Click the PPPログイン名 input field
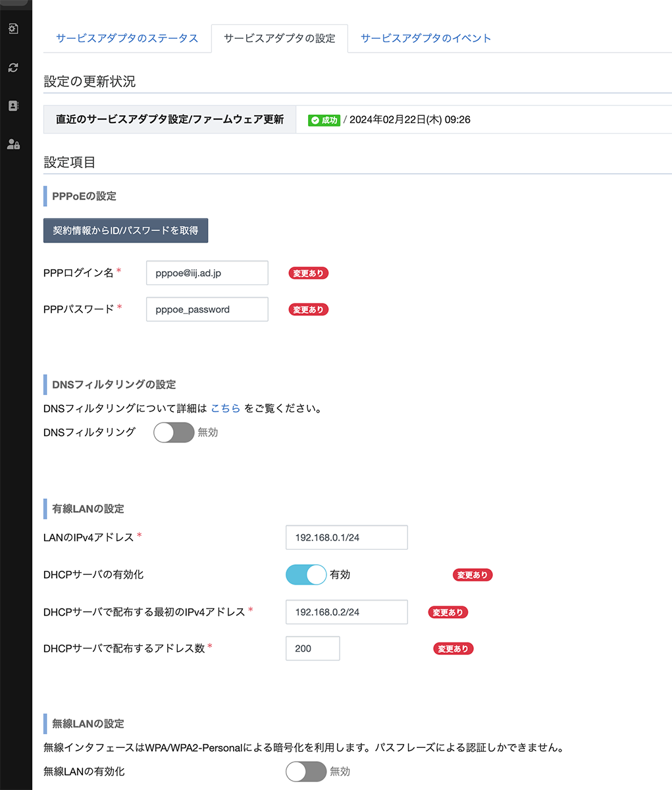 coord(207,273)
